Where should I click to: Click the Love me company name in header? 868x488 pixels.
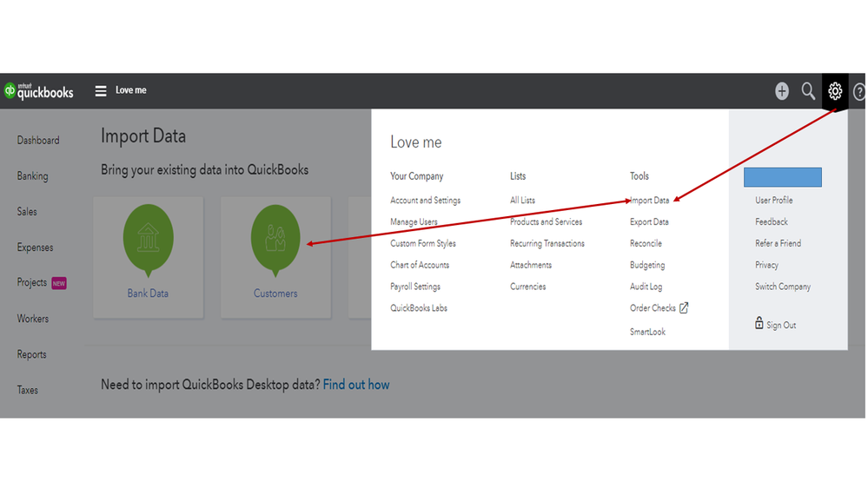pyautogui.click(x=130, y=90)
